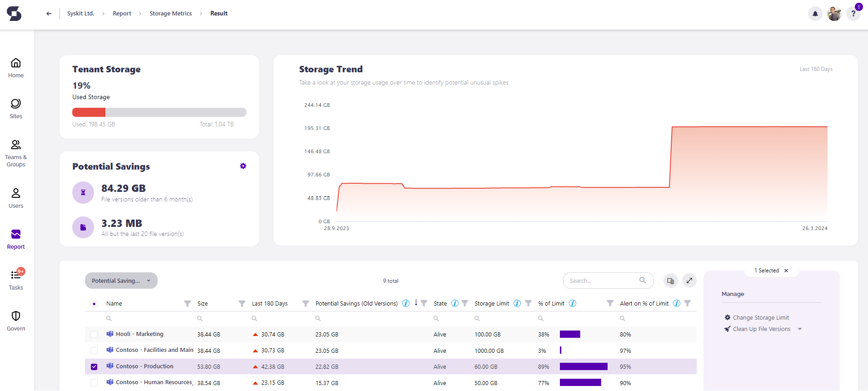The image size is (868, 391).
Task: Show info for Alert on % of Limit
Action: pos(677,303)
